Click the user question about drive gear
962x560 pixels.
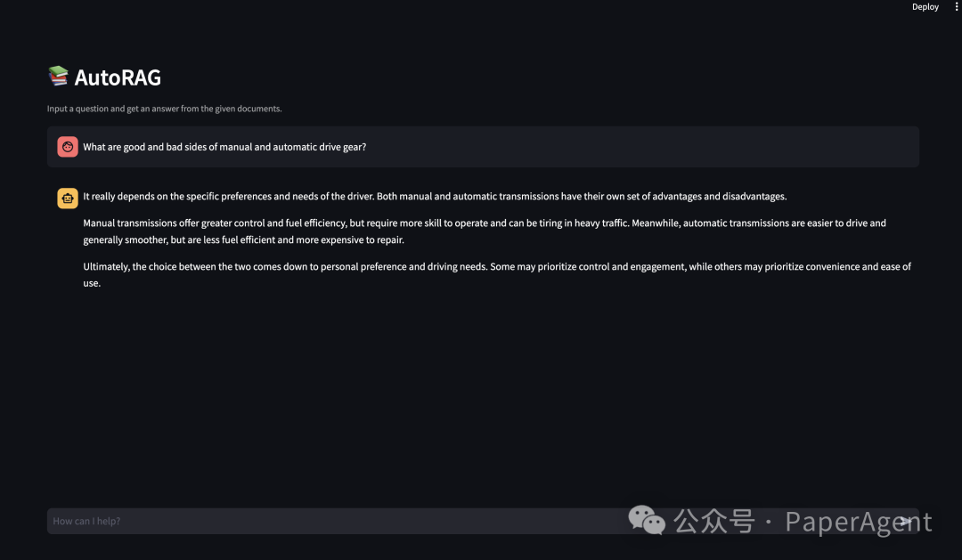(x=224, y=147)
